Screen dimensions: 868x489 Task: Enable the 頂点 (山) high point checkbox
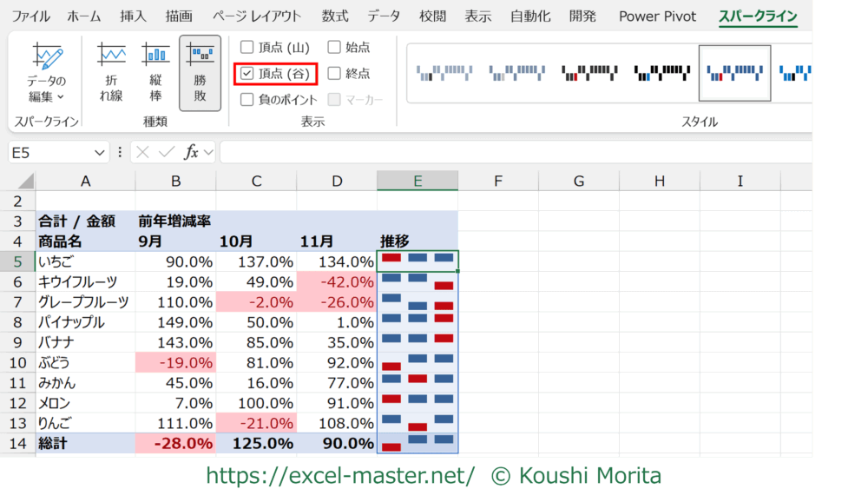(x=247, y=47)
